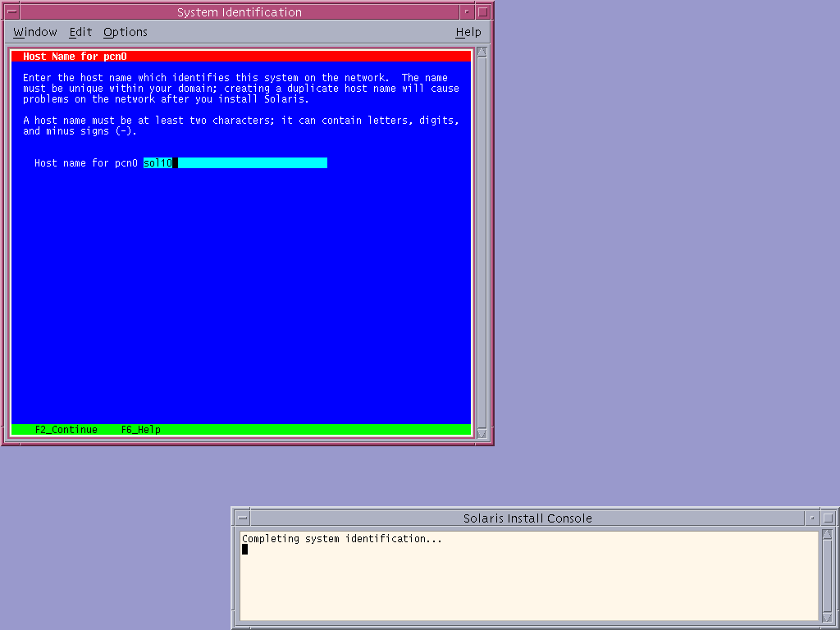The height and width of the screenshot is (630, 840).
Task: Click scroll up arrow in Install Console
Action: coord(827,535)
